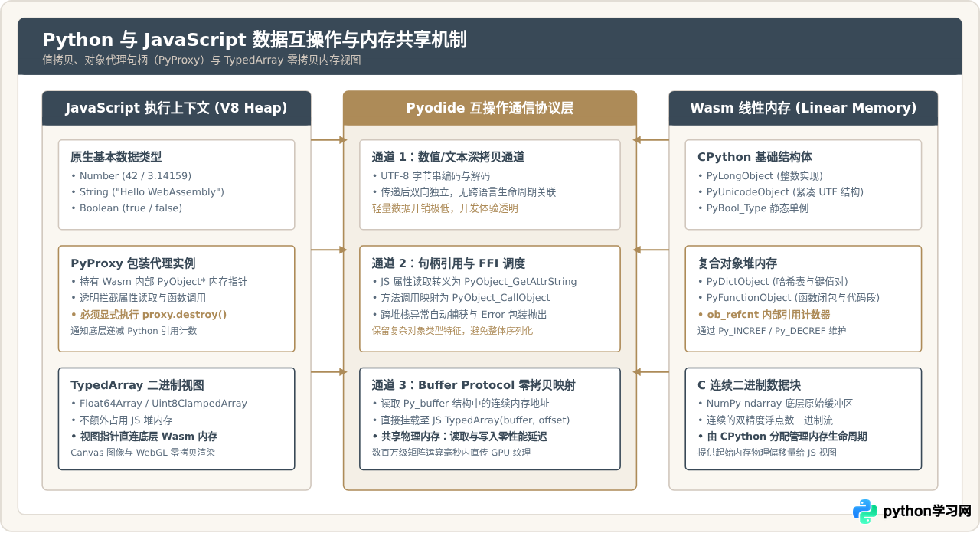Image resolution: width=980 pixels, height=533 pixels.
Task: Click the C 连续二进制数据块 card title
Action: (749, 385)
